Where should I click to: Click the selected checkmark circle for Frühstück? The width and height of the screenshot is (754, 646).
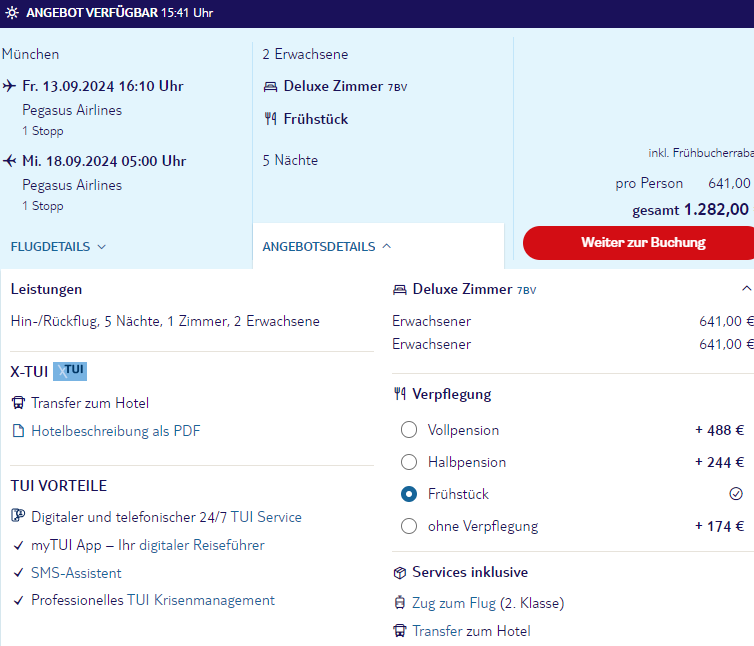736,494
